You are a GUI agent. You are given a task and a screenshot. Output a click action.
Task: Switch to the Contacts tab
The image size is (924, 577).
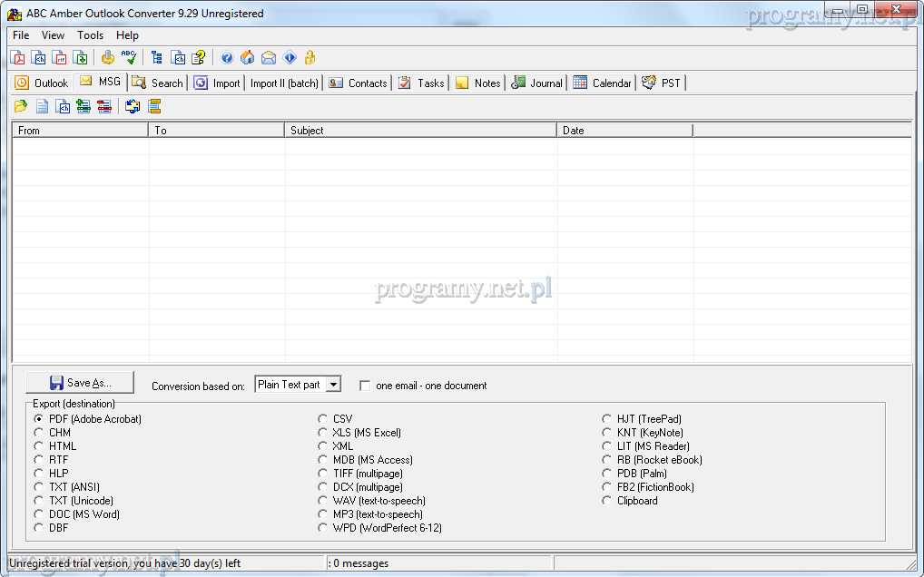(x=358, y=83)
